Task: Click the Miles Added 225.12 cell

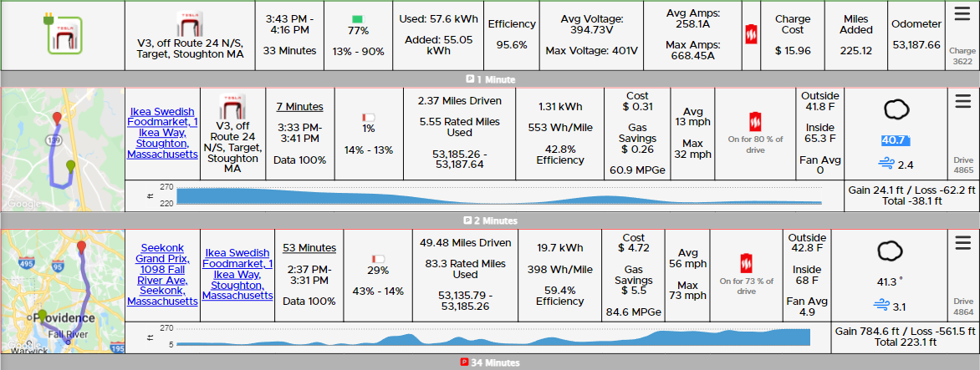Action: pyautogui.click(x=855, y=35)
